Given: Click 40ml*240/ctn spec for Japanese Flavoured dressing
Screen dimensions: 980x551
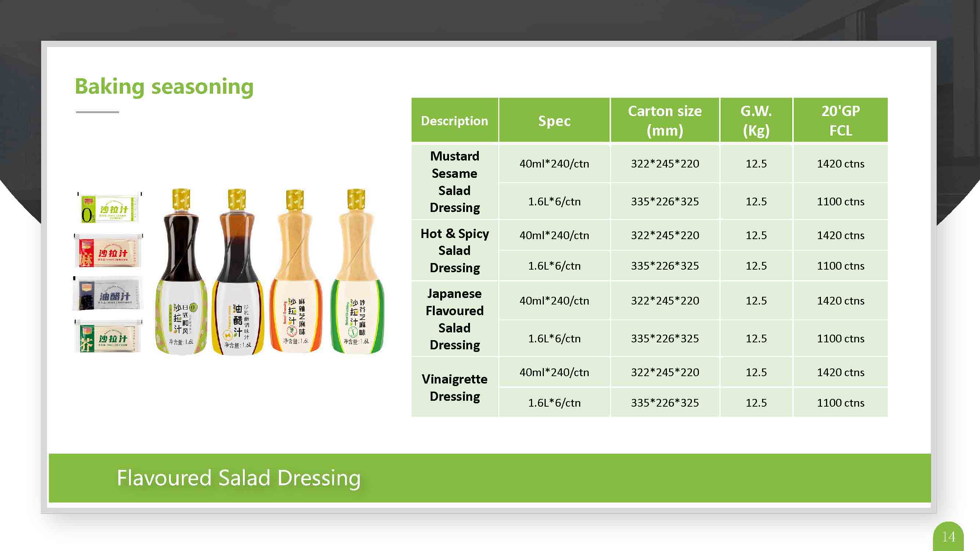Looking at the screenshot, I should click(x=554, y=300).
